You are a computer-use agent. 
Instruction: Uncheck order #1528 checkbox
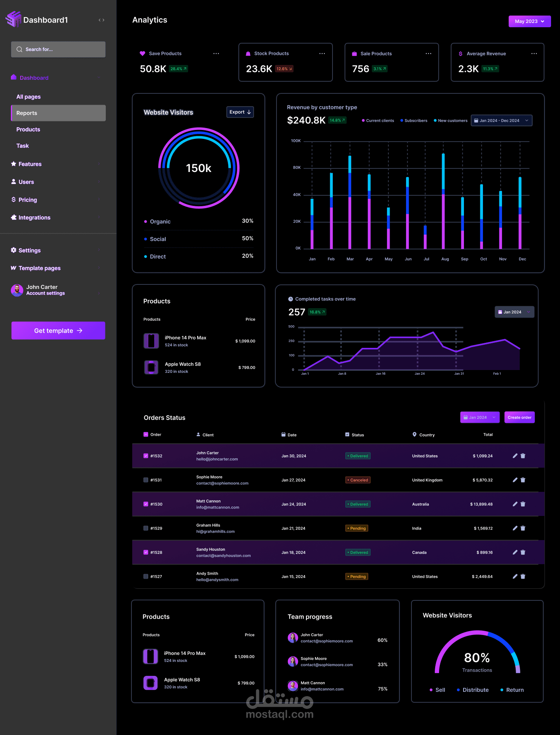coord(146,552)
